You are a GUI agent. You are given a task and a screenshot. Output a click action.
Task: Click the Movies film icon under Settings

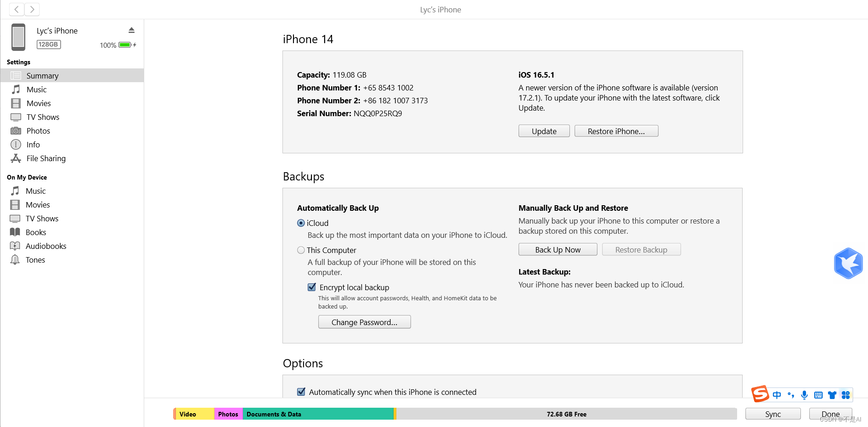(x=16, y=103)
